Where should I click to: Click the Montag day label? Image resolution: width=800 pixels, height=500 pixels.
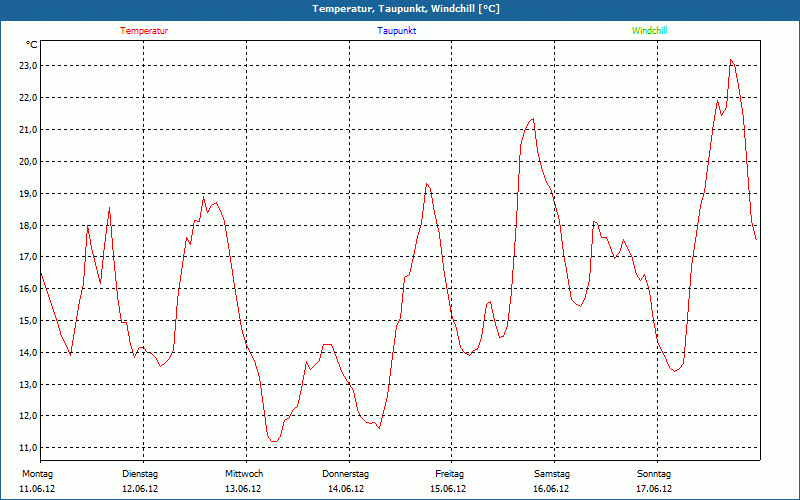coord(37,474)
